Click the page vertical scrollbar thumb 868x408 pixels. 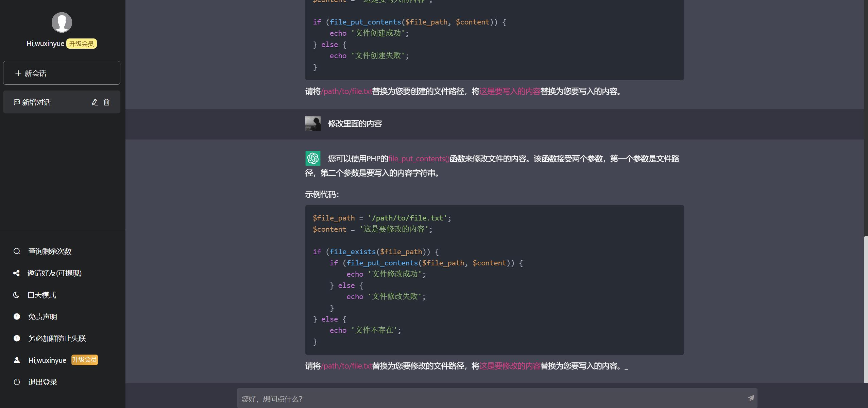tap(866, 309)
